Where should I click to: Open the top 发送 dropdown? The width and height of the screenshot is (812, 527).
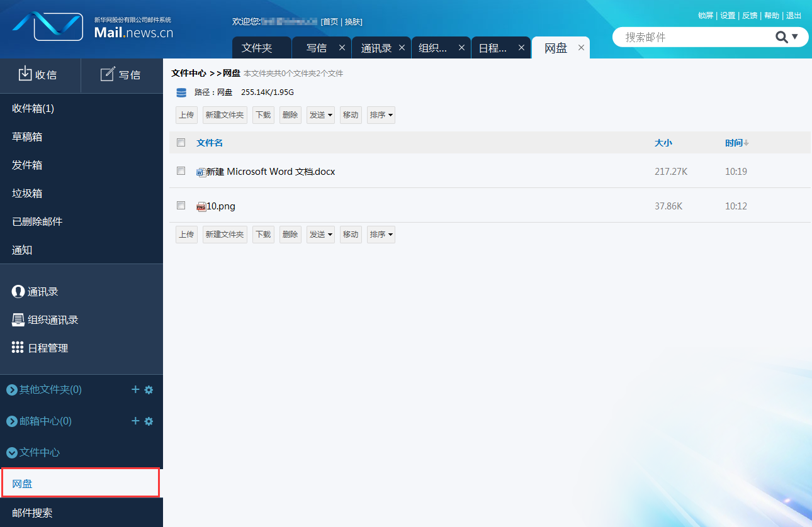point(320,115)
